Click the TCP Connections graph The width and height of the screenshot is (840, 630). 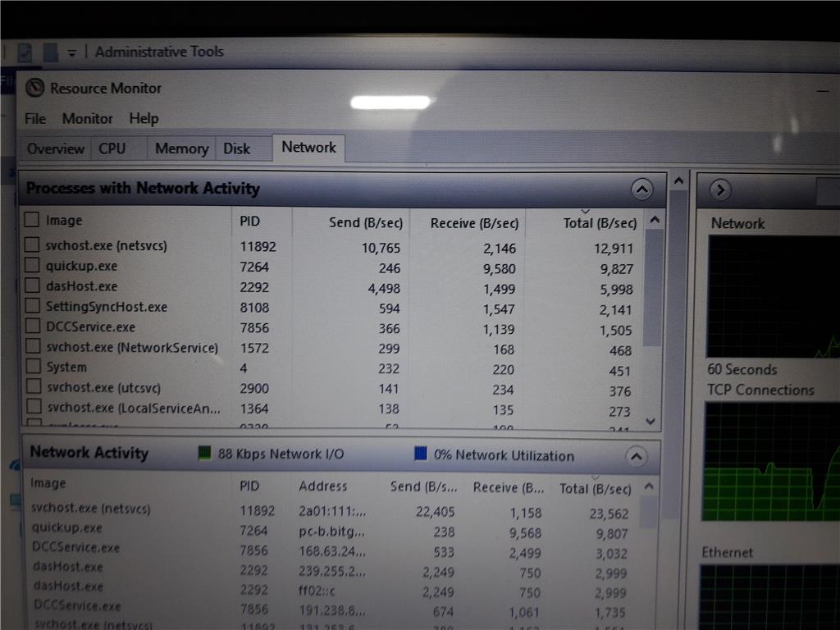pyautogui.click(x=771, y=461)
